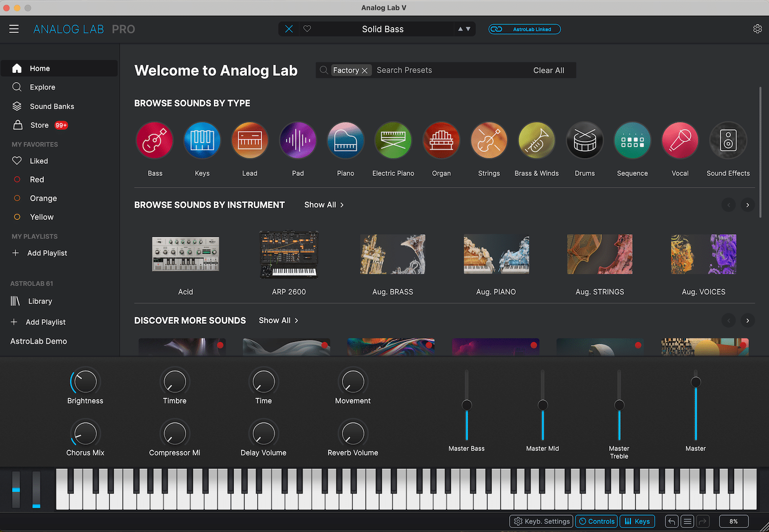Open the history list icon

click(687, 521)
